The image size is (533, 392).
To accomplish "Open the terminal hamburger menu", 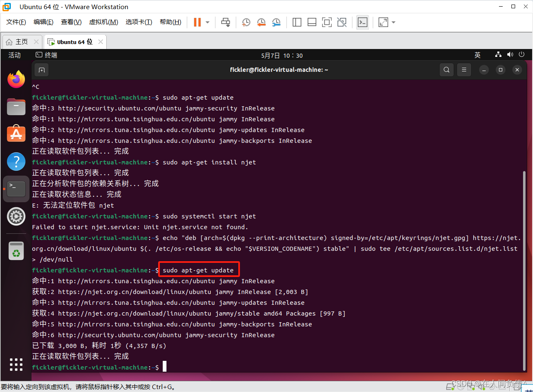I will 464,70.
